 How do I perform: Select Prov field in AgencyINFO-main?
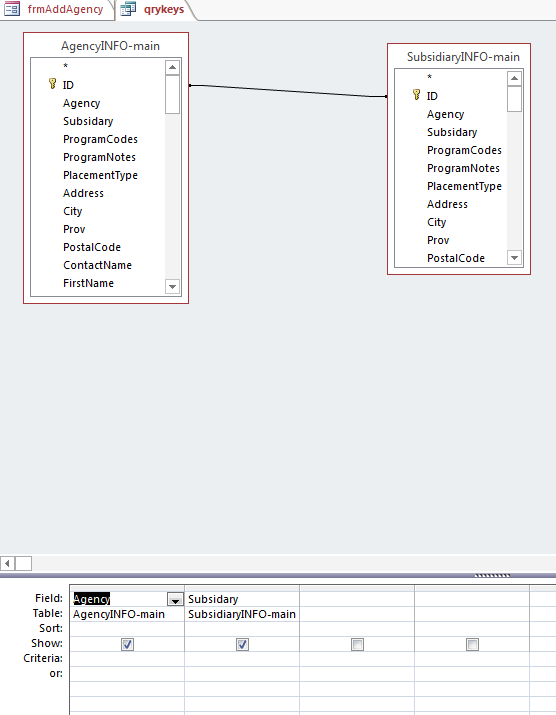click(74, 229)
